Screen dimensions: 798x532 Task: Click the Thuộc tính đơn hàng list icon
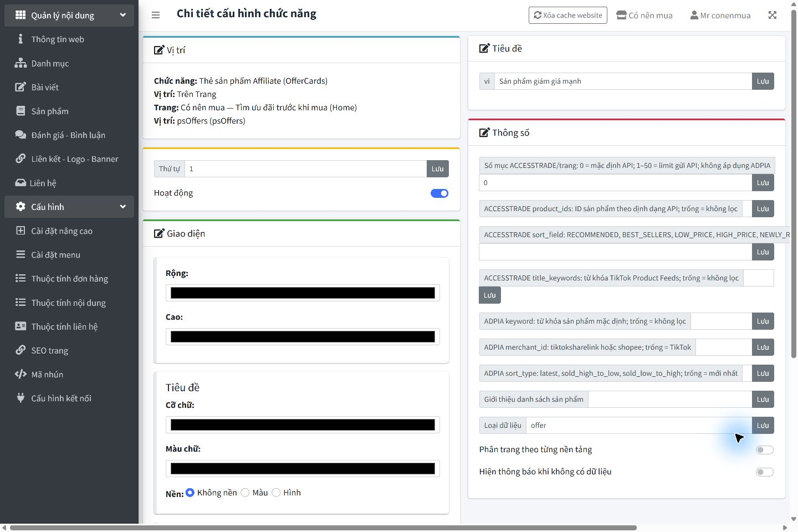[x=21, y=278]
